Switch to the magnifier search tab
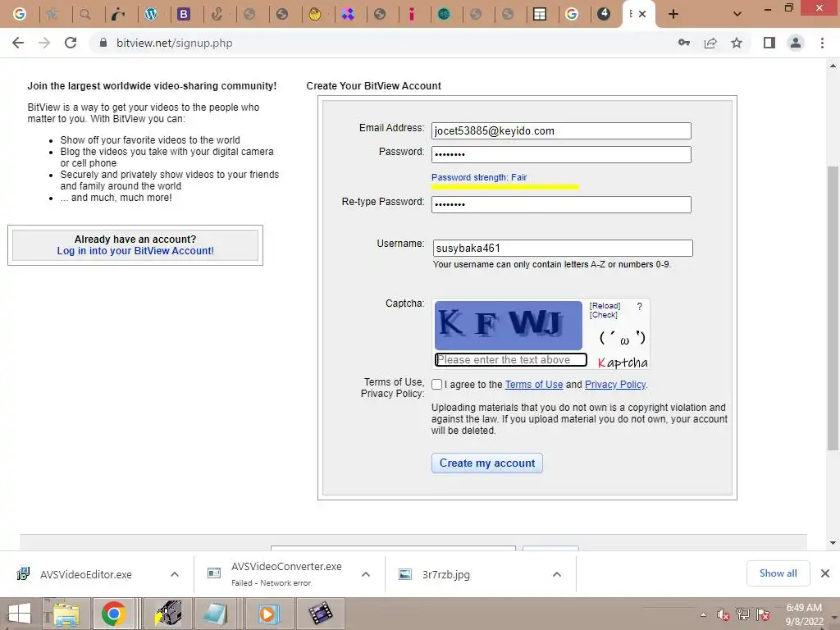This screenshot has height=630, width=840. [x=85, y=15]
